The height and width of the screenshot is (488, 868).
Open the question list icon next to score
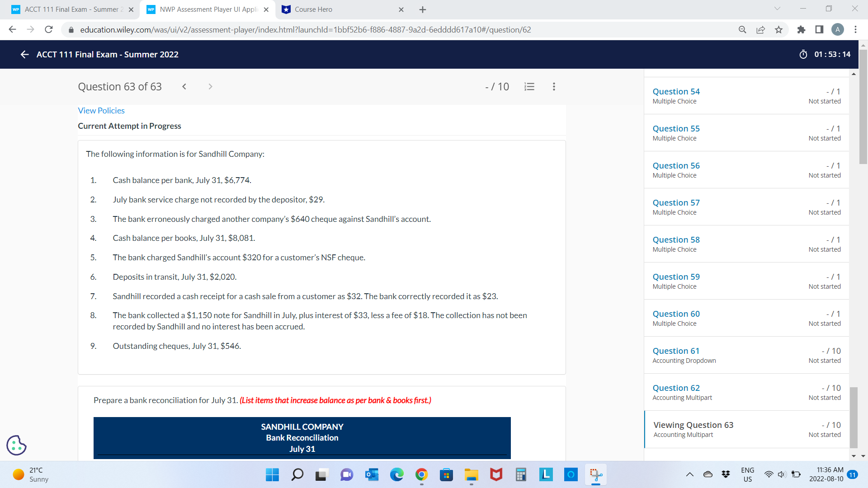point(529,86)
